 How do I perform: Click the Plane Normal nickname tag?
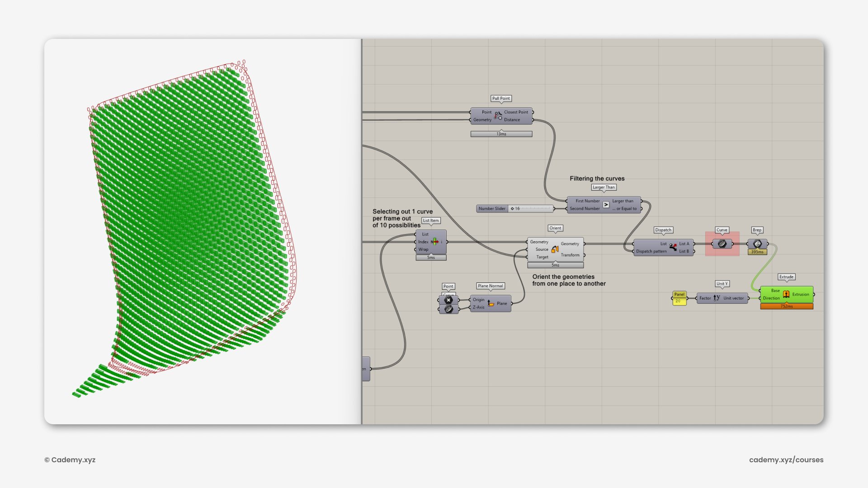click(x=491, y=286)
